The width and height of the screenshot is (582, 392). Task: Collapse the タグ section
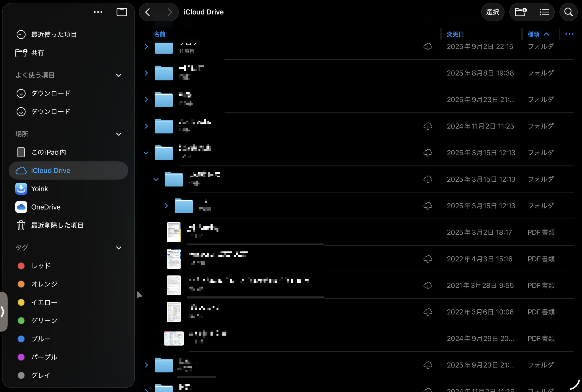(x=119, y=248)
